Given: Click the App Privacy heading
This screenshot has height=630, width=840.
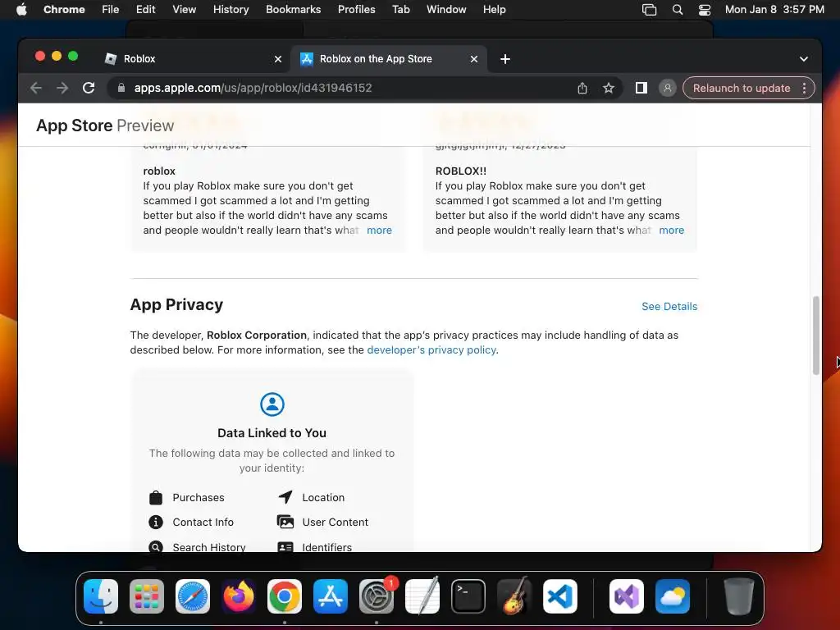Looking at the screenshot, I should pos(176,304).
